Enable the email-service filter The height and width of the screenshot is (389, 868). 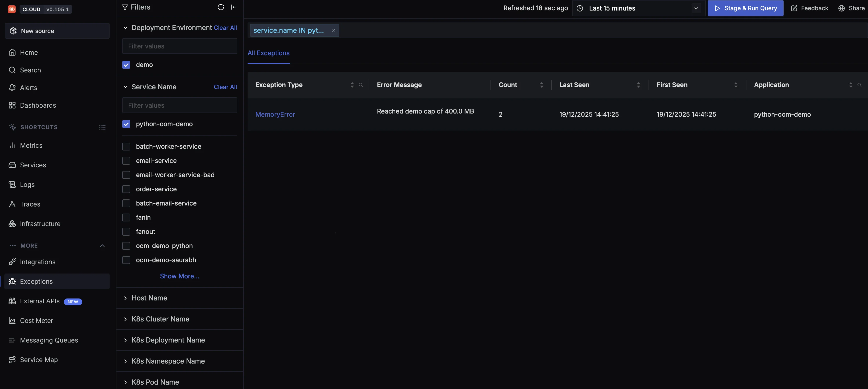tap(126, 161)
